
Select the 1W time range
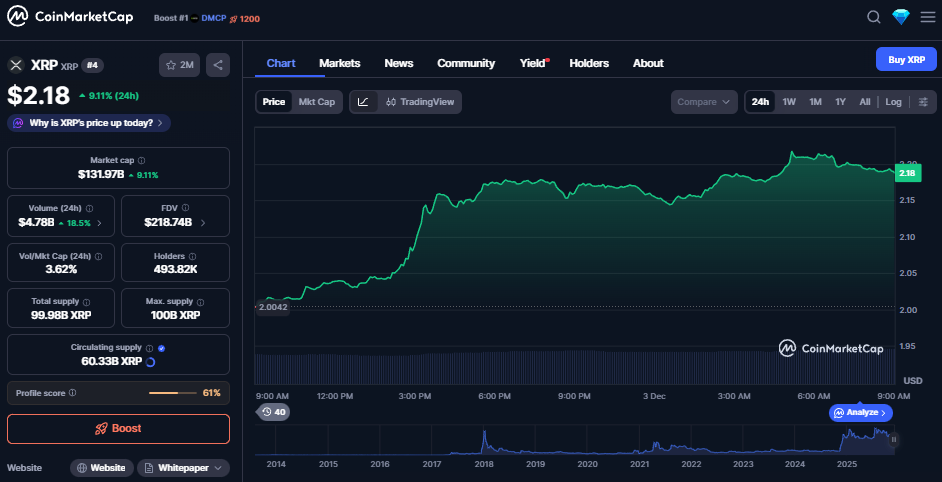pyautogui.click(x=789, y=102)
